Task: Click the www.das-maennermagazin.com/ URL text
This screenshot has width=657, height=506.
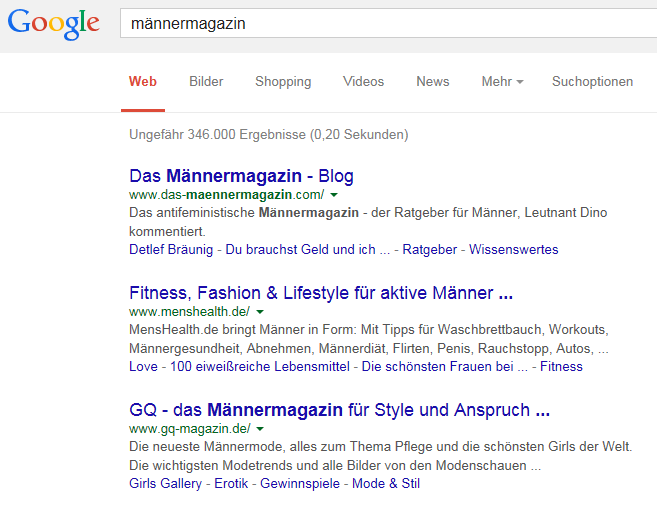Action: point(226,195)
